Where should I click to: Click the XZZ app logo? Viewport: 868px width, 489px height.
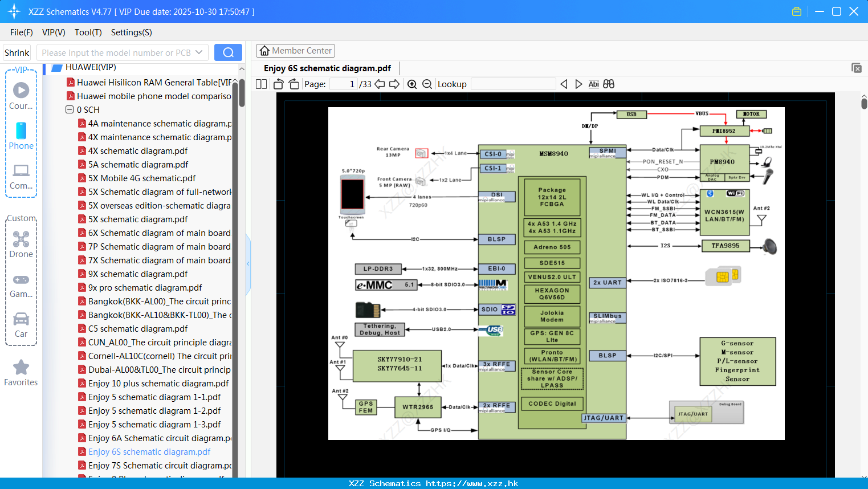coord(14,11)
